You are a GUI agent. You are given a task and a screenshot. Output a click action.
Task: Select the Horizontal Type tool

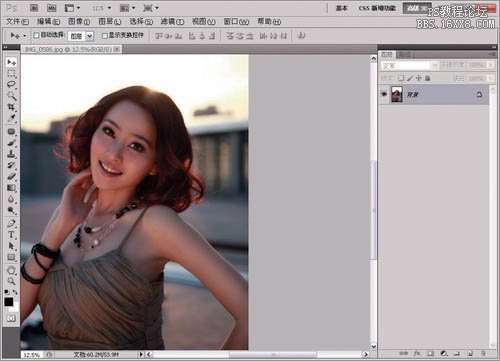[11, 235]
